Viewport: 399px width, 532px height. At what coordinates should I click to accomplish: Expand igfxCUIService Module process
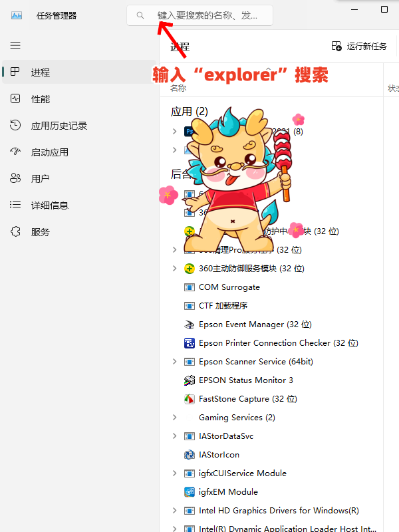(x=175, y=473)
